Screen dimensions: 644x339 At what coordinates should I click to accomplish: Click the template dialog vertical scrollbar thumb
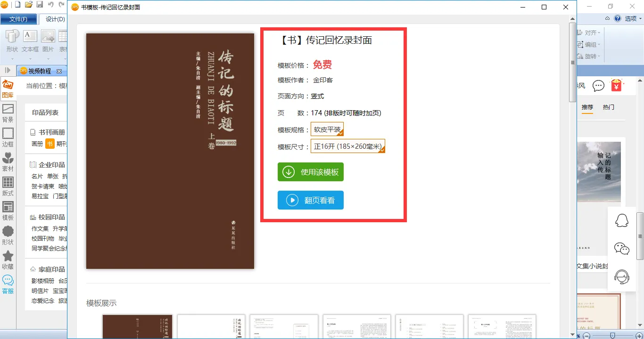572,62
